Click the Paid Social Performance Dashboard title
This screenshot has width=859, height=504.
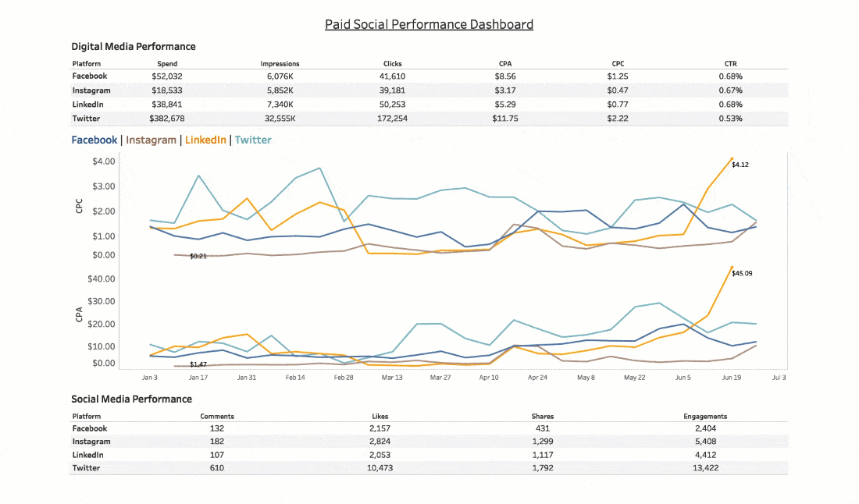point(429,24)
